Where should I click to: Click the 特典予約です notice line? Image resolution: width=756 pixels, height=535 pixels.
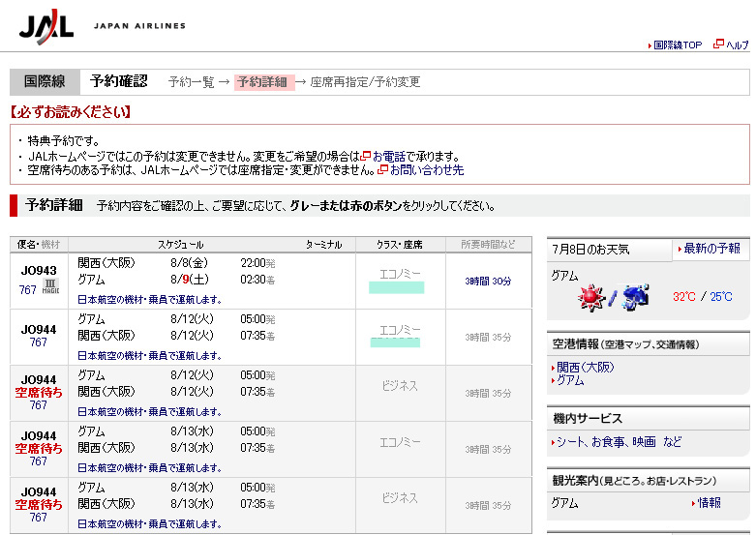[x=64, y=140]
